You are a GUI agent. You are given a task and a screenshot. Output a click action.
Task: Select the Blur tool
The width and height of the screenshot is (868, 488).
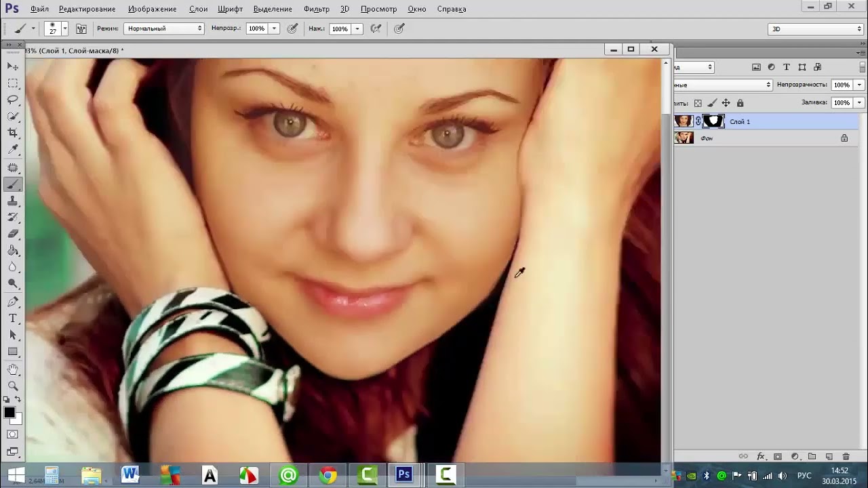click(13, 267)
